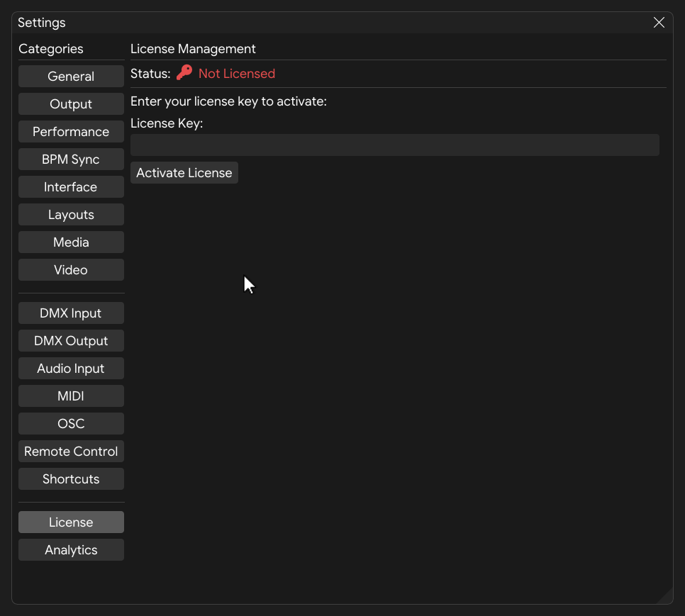Close the Settings dialog
This screenshot has width=685, height=616.
(x=659, y=22)
